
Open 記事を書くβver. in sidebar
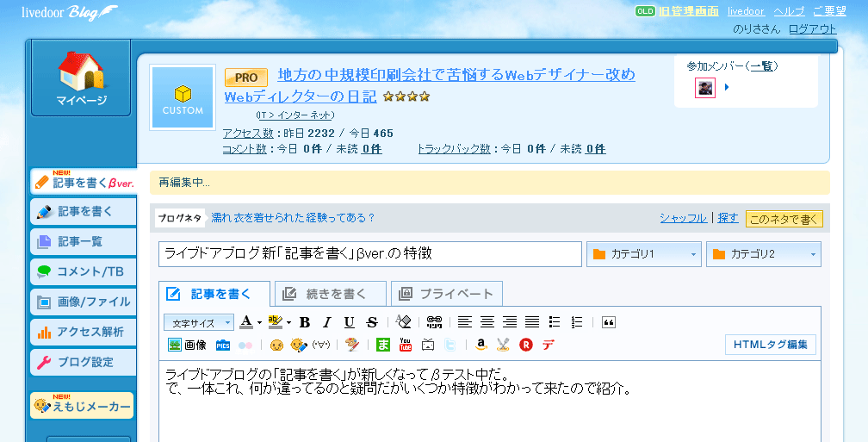tap(83, 182)
